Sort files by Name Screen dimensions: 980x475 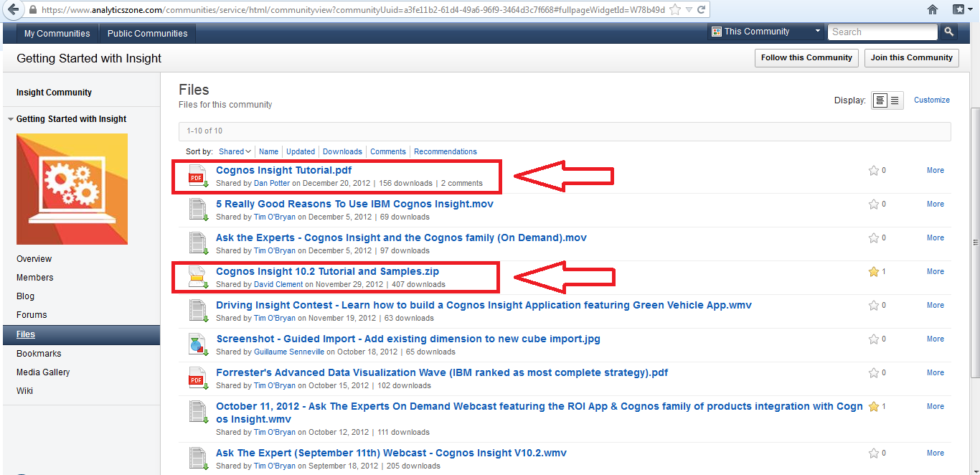point(268,151)
